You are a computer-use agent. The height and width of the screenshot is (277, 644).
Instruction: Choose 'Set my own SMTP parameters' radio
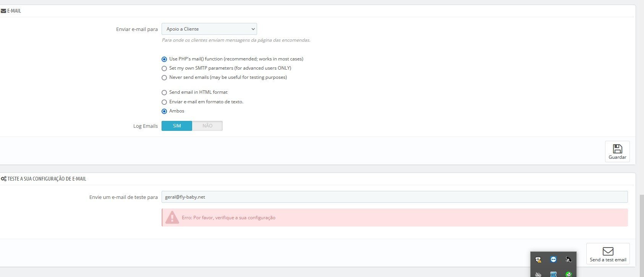click(164, 68)
